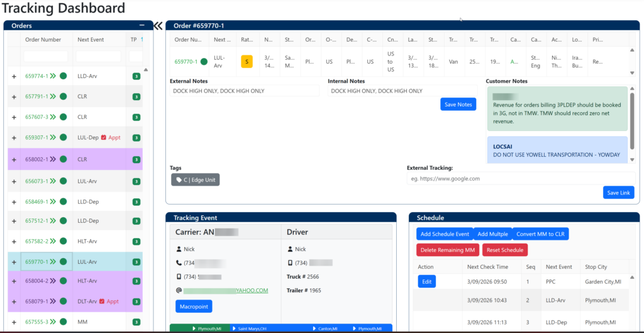Click the carrier phone number icon
Viewport: 644px width, 333px height.
[179, 262]
